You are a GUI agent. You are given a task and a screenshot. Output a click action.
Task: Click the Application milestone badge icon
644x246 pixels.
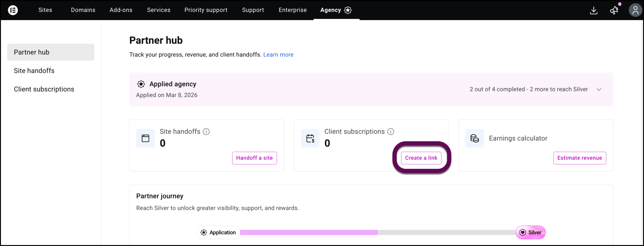coord(203,232)
